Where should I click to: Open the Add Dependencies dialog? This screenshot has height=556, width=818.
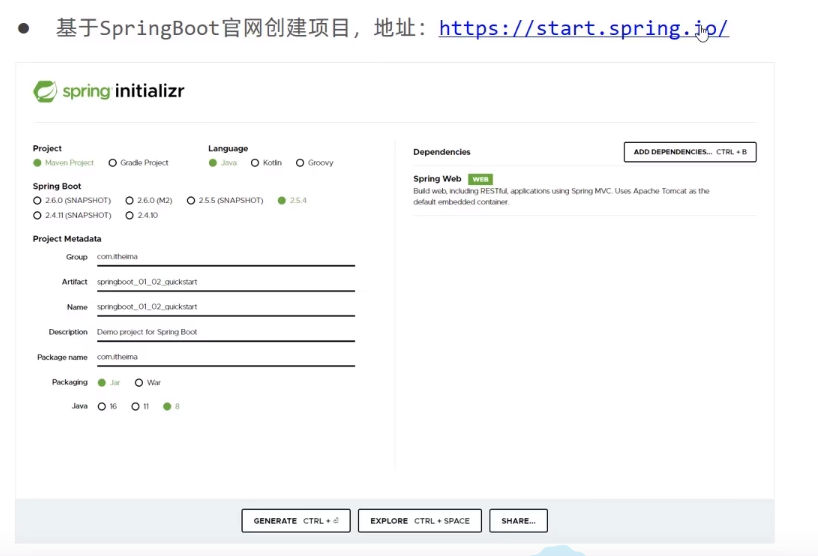pyautogui.click(x=690, y=152)
